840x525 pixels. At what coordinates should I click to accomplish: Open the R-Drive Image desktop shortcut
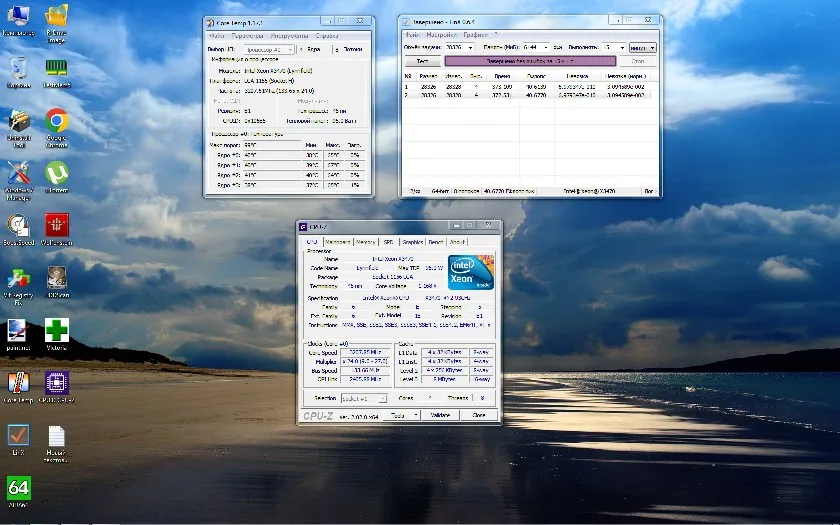coord(56,24)
